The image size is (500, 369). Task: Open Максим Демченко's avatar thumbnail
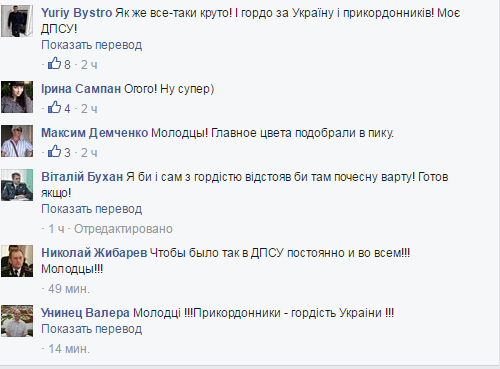(17, 141)
